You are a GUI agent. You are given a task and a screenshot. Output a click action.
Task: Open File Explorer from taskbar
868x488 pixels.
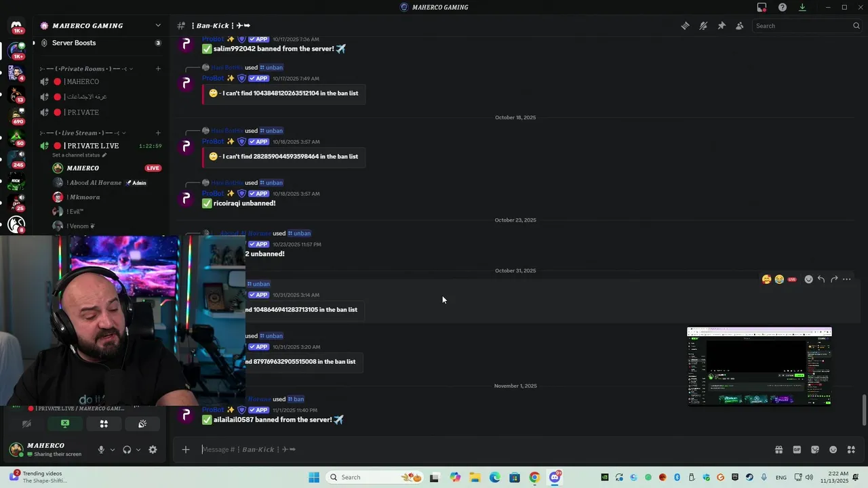pyautogui.click(x=475, y=477)
